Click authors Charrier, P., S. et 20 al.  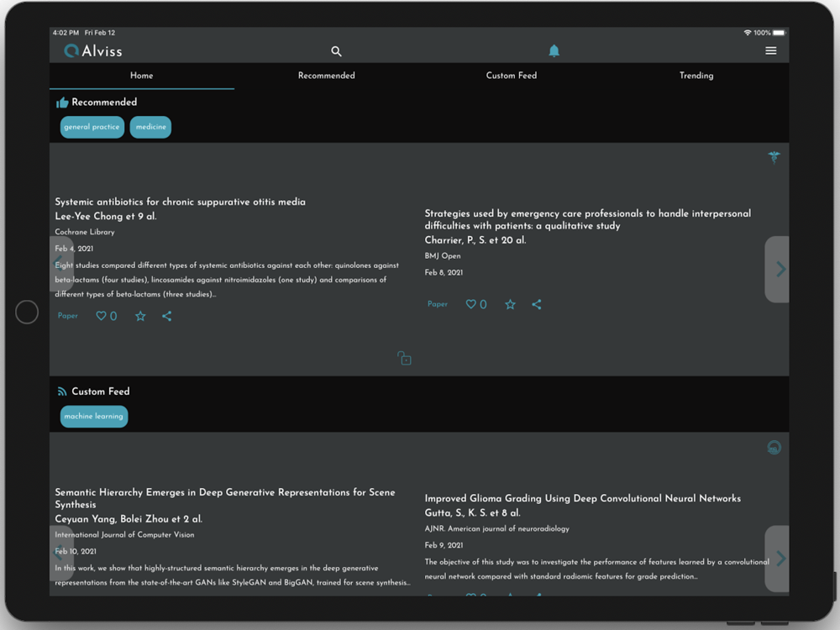click(x=475, y=240)
